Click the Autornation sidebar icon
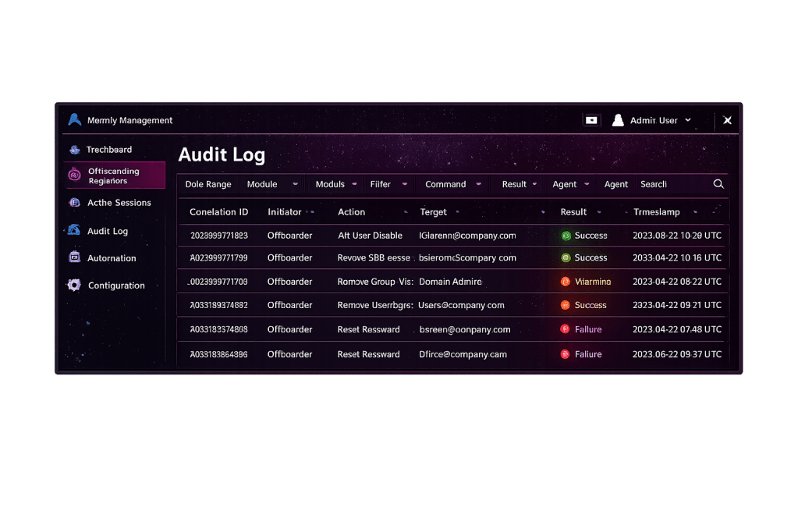Image resolution: width=798 pixels, height=532 pixels. (x=75, y=257)
